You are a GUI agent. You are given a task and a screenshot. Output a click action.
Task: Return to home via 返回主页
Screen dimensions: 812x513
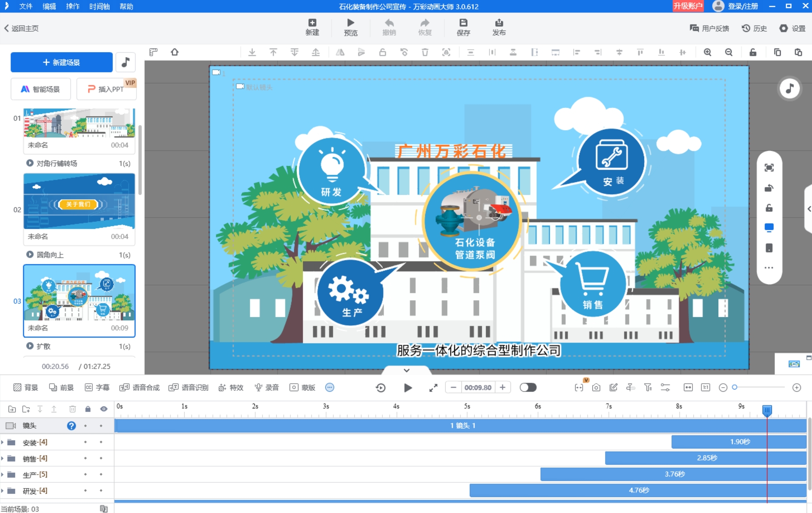pyautogui.click(x=21, y=28)
